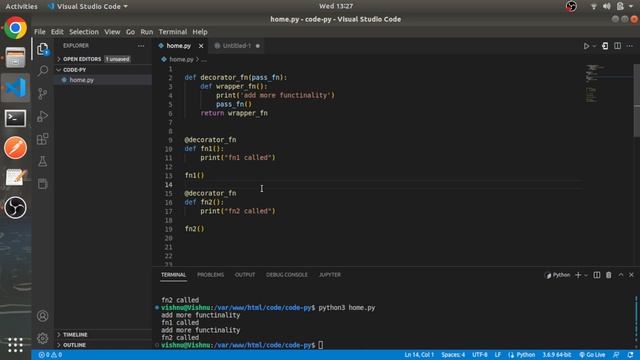The height and width of the screenshot is (360, 640).
Task: Open the Help menu
Action: click(x=200, y=32)
